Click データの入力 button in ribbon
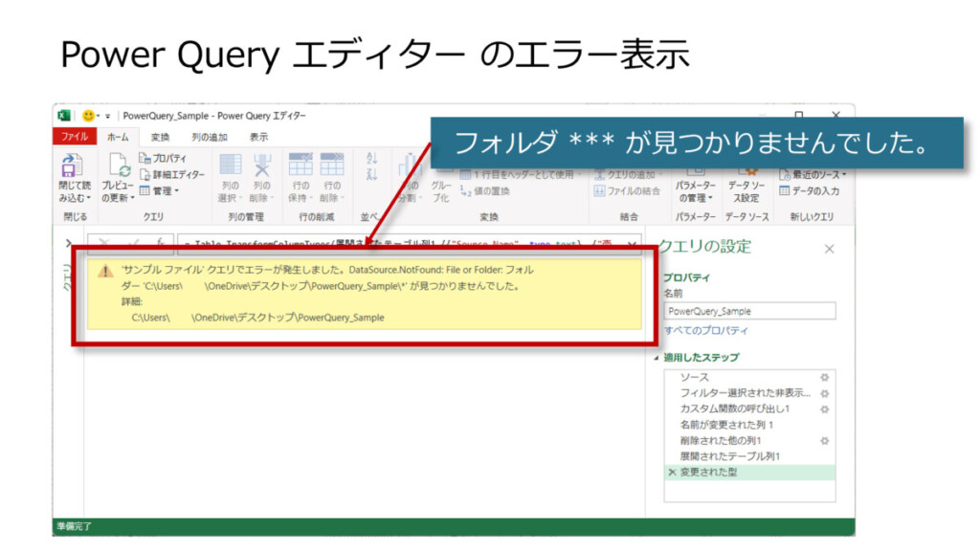This screenshot has width=980, height=551. click(814, 191)
